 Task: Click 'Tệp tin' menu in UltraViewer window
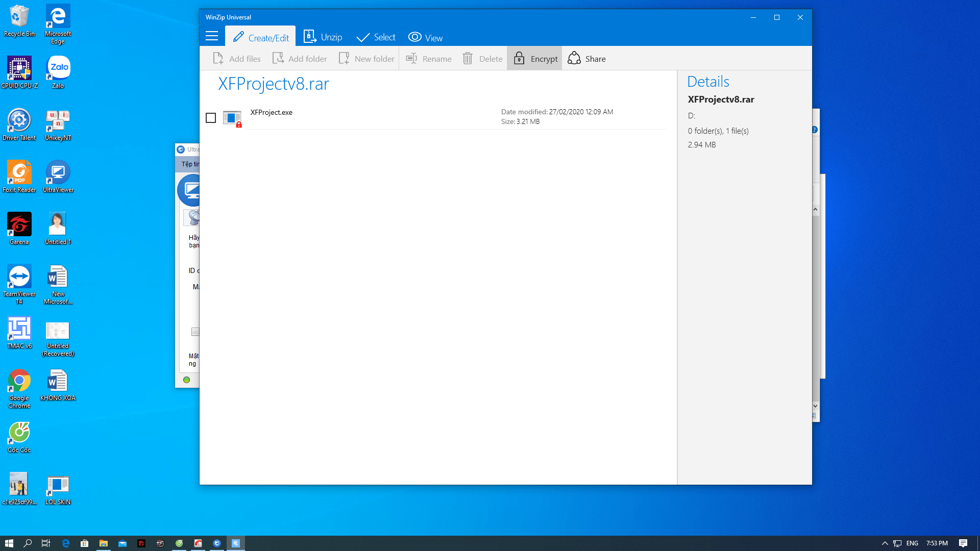click(190, 164)
